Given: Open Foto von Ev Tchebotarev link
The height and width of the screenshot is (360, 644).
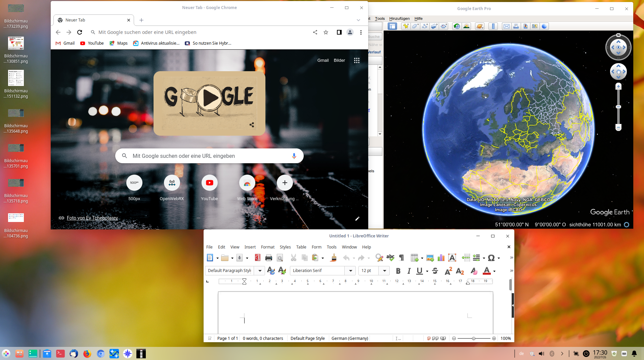Looking at the screenshot, I should point(92,218).
